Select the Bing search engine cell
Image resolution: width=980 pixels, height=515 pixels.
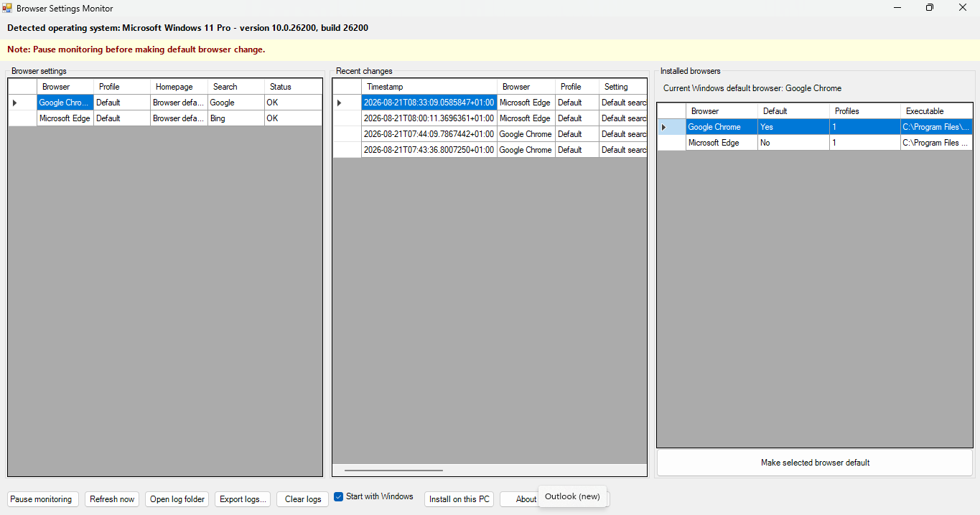[x=235, y=118]
